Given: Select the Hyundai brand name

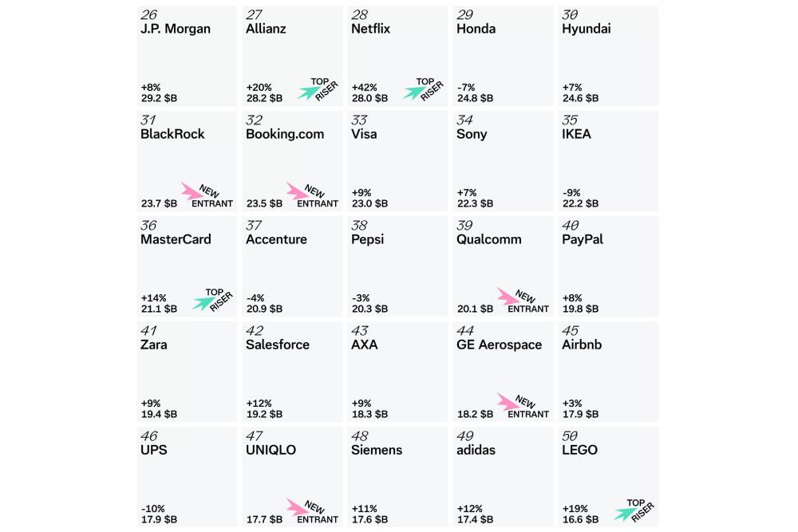Looking at the screenshot, I should (x=587, y=29).
